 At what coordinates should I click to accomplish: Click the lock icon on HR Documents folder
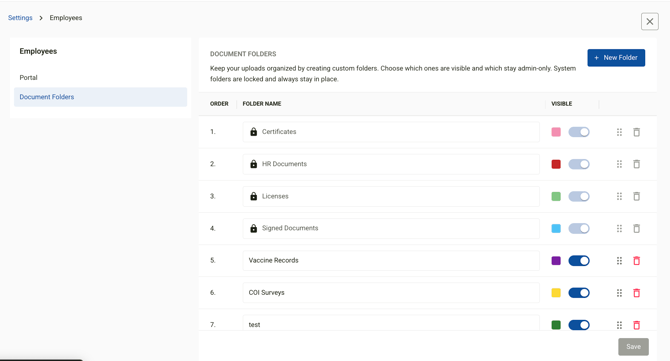pos(253,164)
